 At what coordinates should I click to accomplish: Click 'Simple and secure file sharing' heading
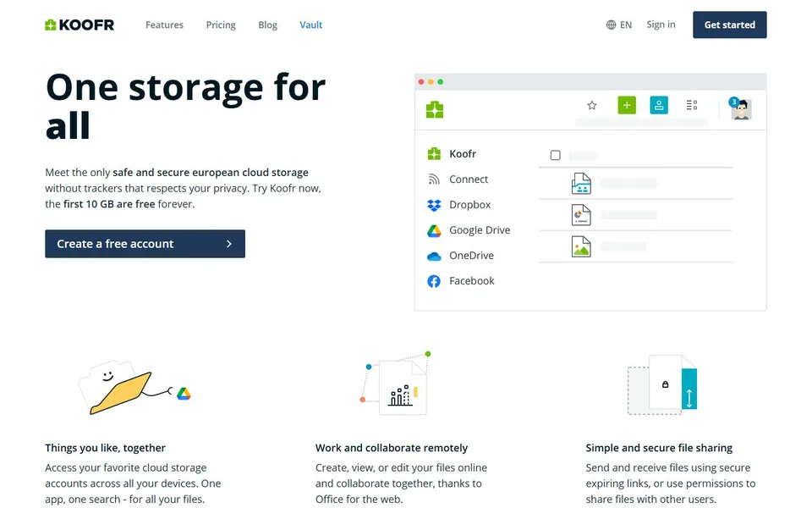pos(659,448)
